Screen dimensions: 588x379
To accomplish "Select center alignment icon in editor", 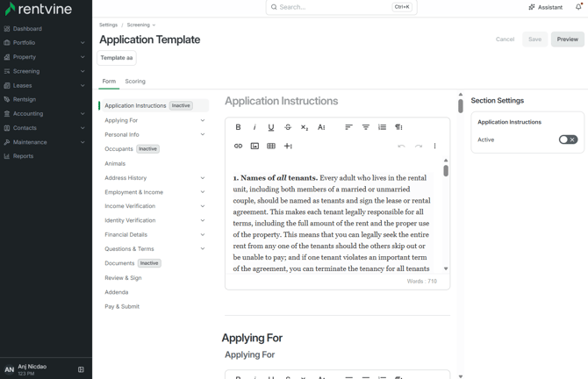I will 366,127.
